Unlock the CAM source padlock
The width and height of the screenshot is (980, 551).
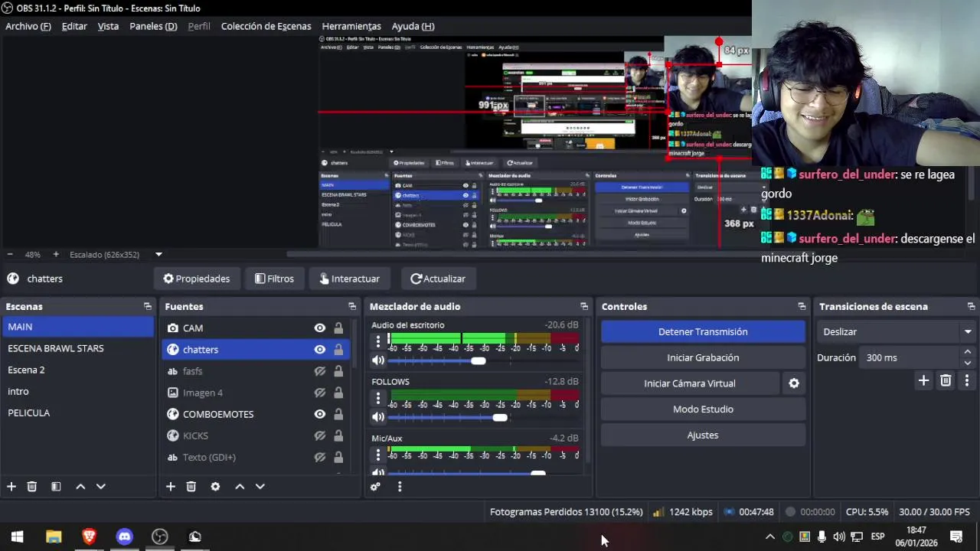point(338,328)
